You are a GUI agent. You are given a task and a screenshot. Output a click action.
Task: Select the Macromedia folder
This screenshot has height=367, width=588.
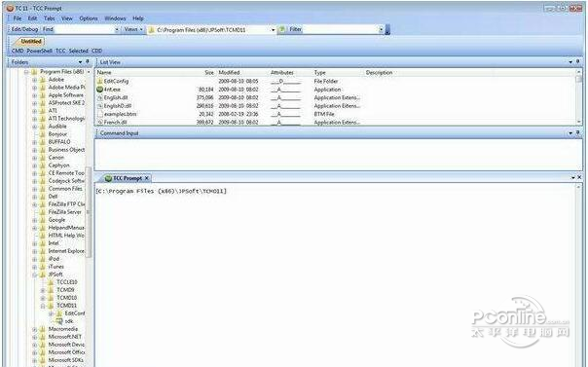point(62,329)
